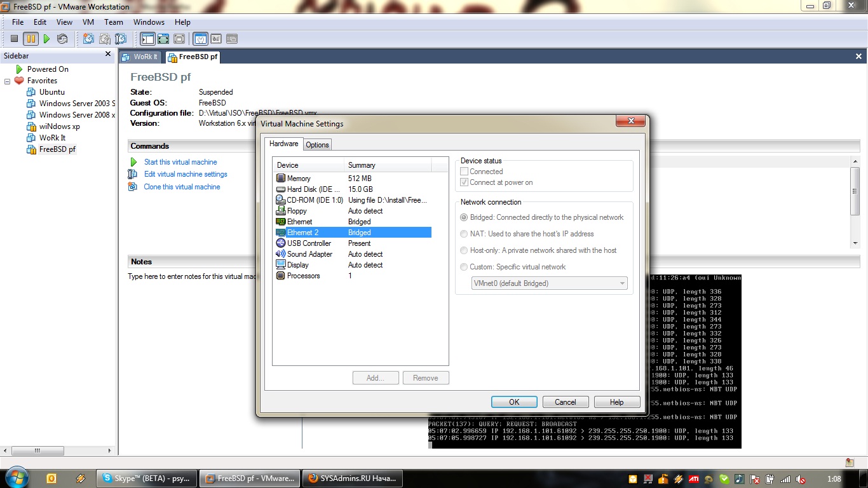Image resolution: width=868 pixels, height=488 pixels.
Task: Collapse the Favorites tree node
Action: pyautogui.click(x=8, y=81)
